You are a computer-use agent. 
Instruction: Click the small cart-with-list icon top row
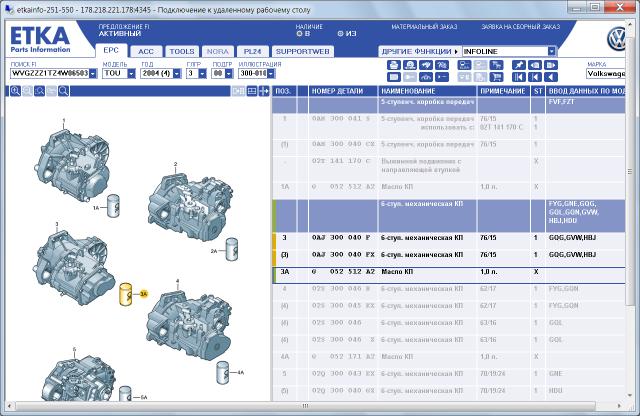(x=496, y=65)
